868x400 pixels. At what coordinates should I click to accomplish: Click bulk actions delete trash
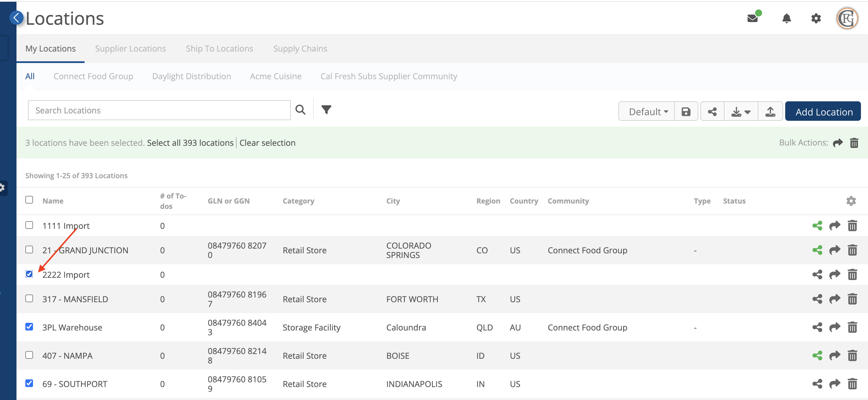point(854,143)
